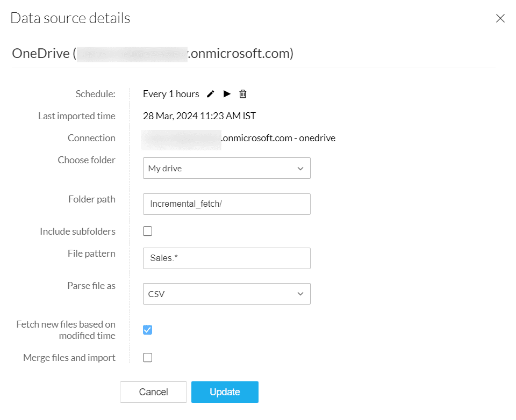This screenshot has width=516, height=420.
Task: Click into the Folder path field
Action: pyautogui.click(x=226, y=204)
